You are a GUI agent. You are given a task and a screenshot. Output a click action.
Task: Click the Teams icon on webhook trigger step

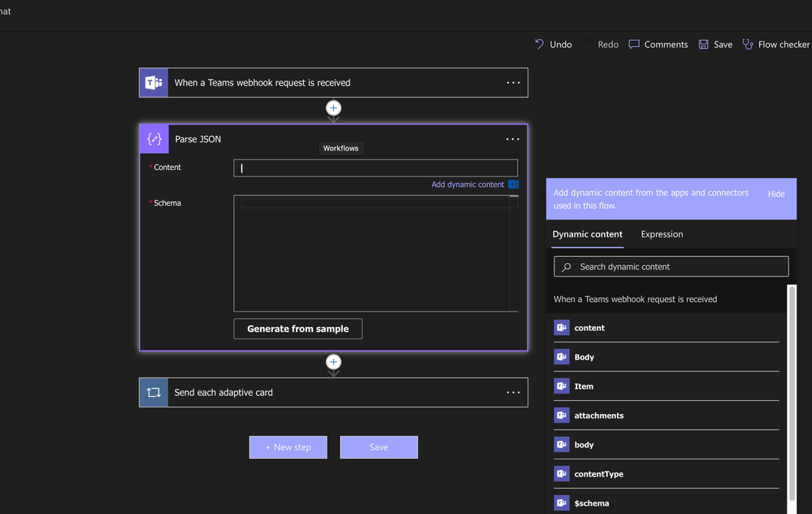(x=154, y=82)
